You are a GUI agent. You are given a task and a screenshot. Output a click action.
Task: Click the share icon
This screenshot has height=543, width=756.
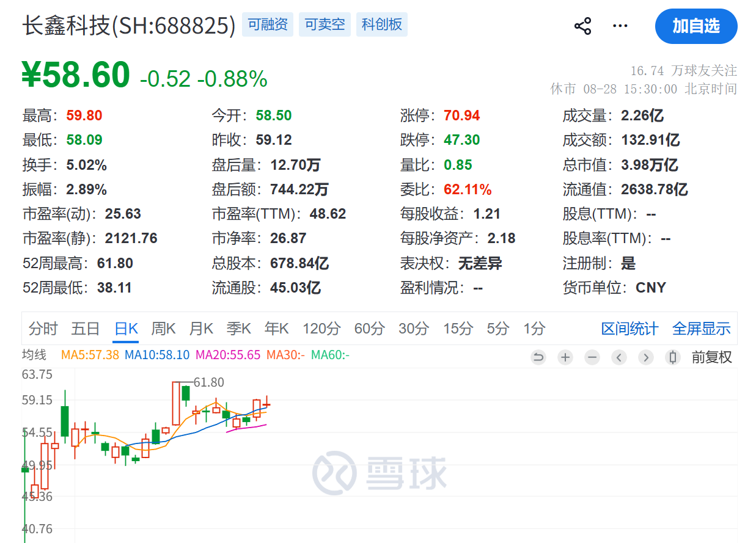click(x=582, y=26)
